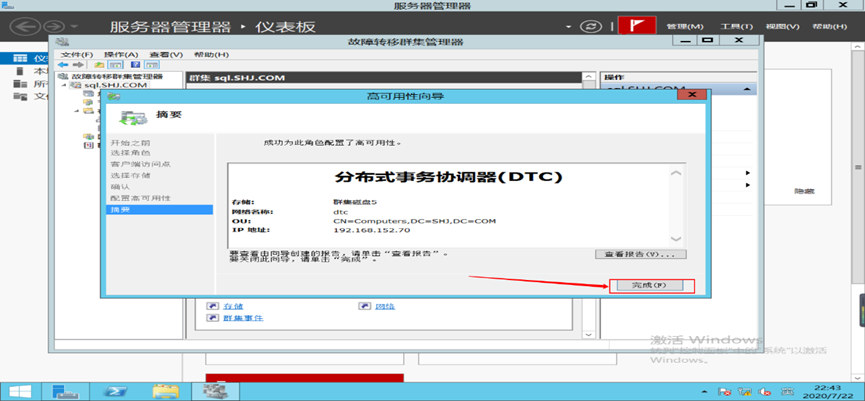The height and width of the screenshot is (401, 865).
Task: Open the dropdown arrow left of refresh icon
Action: coord(569,26)
